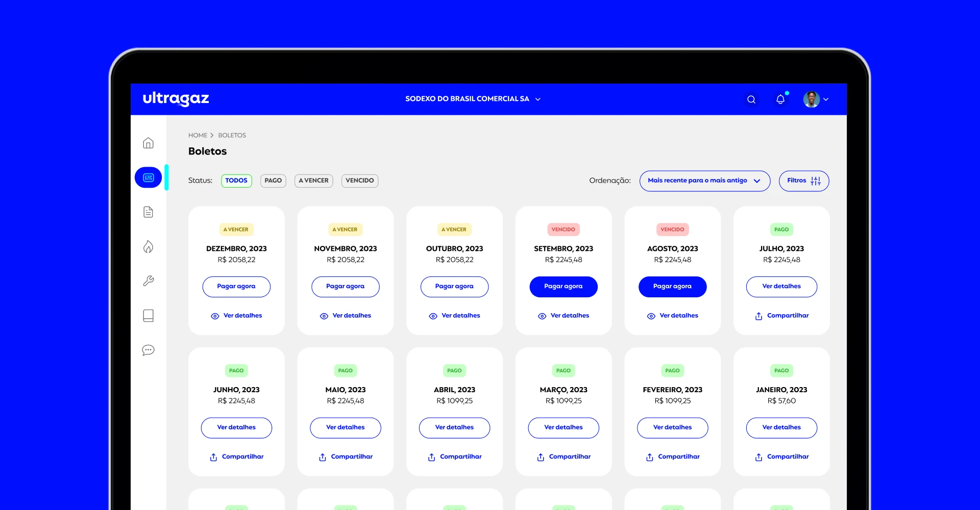This screenshot has width=980, height=510.
Task: Click the eye icon on Novembro 2023
Action: pos(324,316)
